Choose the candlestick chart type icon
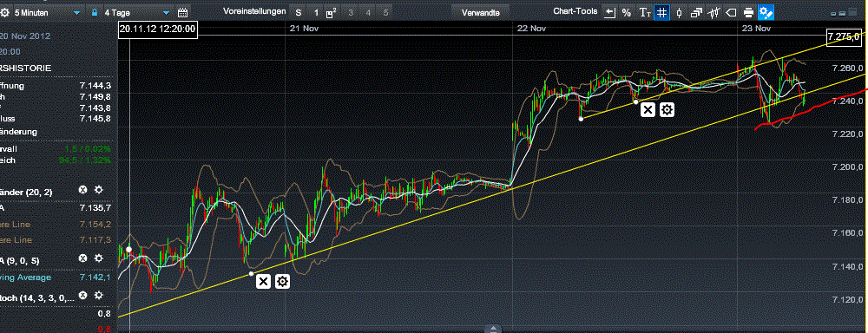 click(x=680, y=12)
